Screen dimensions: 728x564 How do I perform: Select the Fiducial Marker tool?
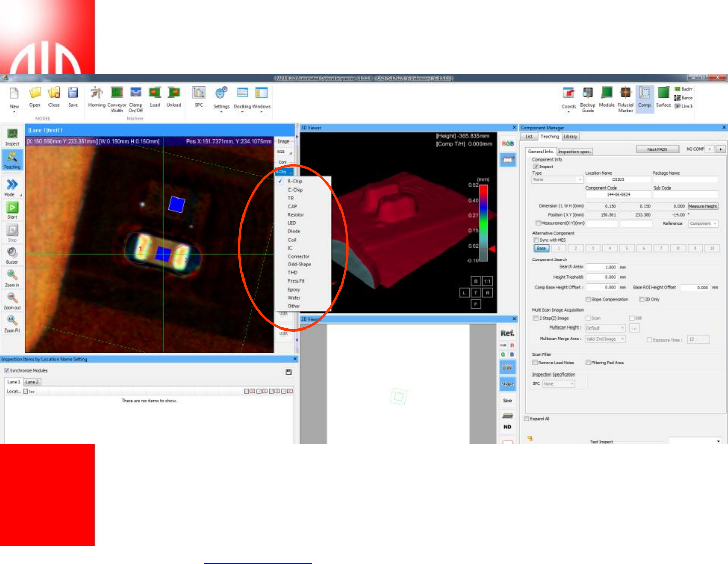[625, 94]
